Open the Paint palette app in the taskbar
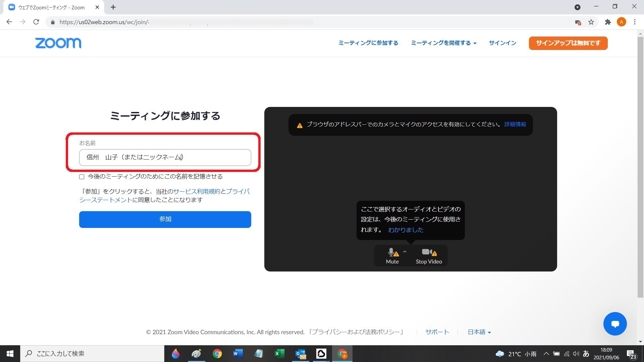Image resolution: width=644 pixels, height=362 pixels. click(196, 354)
